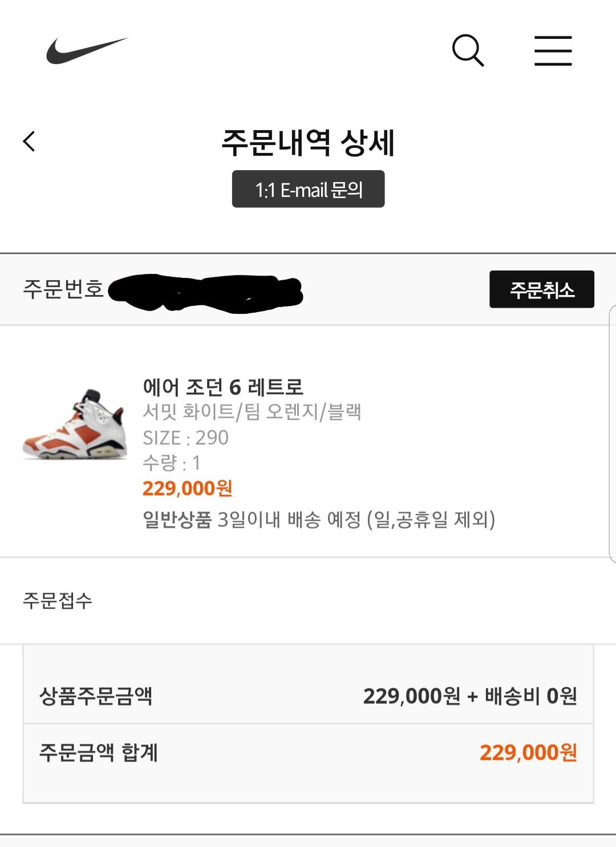The width and height of the screenshot is (616, 847).
Task: Click the gray scrollbar handle at the right edge
Action: point(613,434)
